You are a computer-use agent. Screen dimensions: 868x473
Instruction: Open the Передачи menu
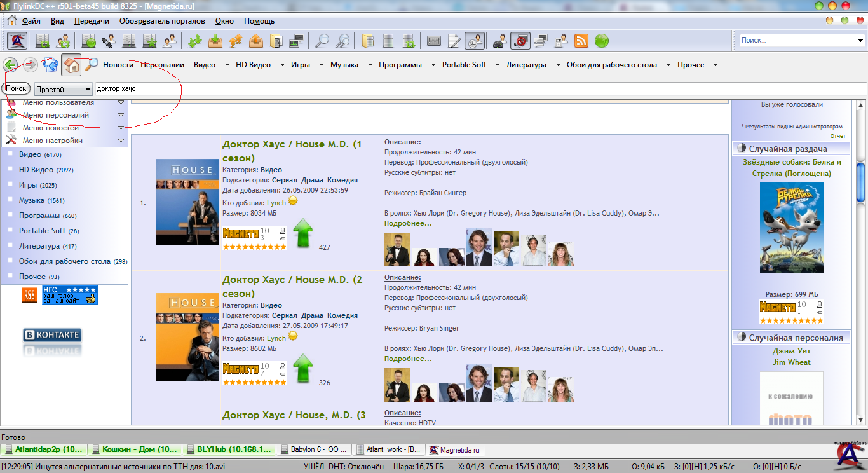(x=92, y=21)
